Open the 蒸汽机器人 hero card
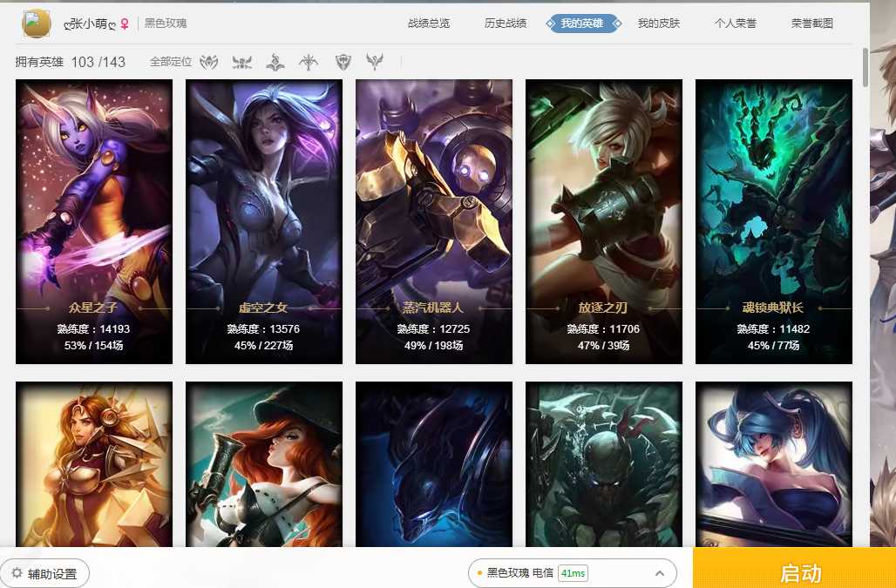 pos(434,221)
